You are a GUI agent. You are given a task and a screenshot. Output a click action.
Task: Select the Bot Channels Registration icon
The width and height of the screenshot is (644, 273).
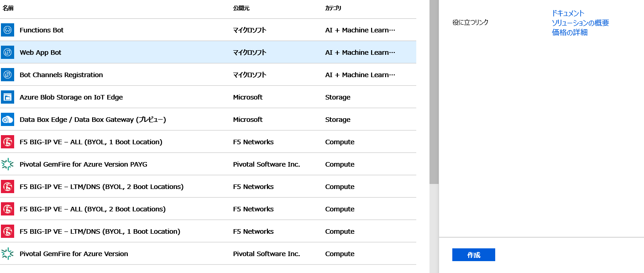8,74
